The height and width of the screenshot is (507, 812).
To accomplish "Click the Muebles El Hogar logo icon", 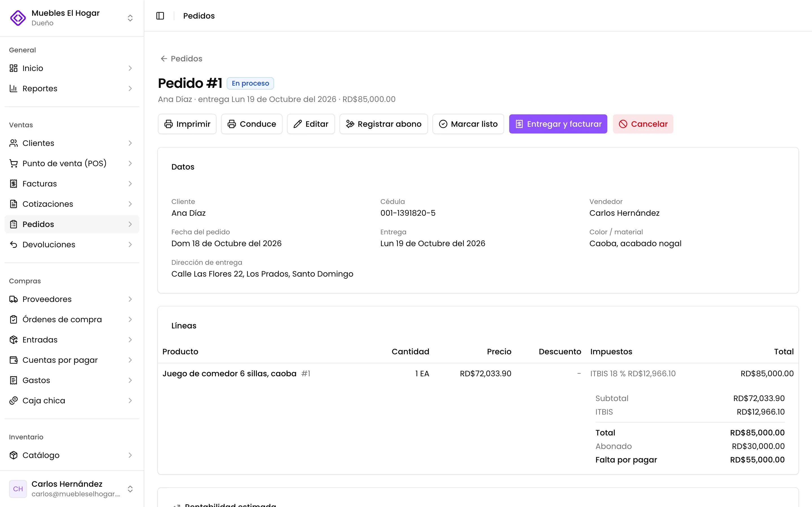I will coord(18,18).
